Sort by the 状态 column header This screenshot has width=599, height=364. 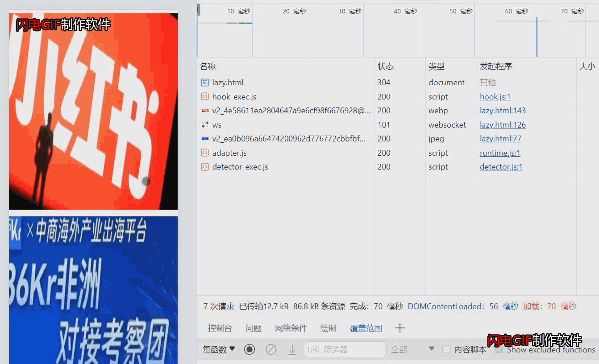coord(400,66)
